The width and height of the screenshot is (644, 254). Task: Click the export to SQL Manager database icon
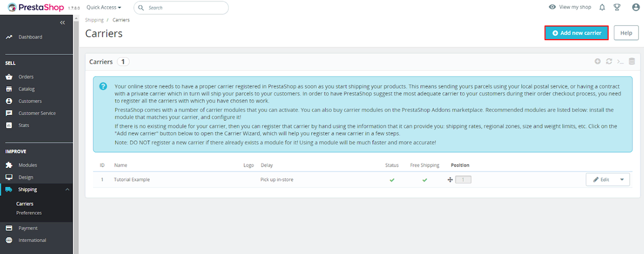point(631,62)
